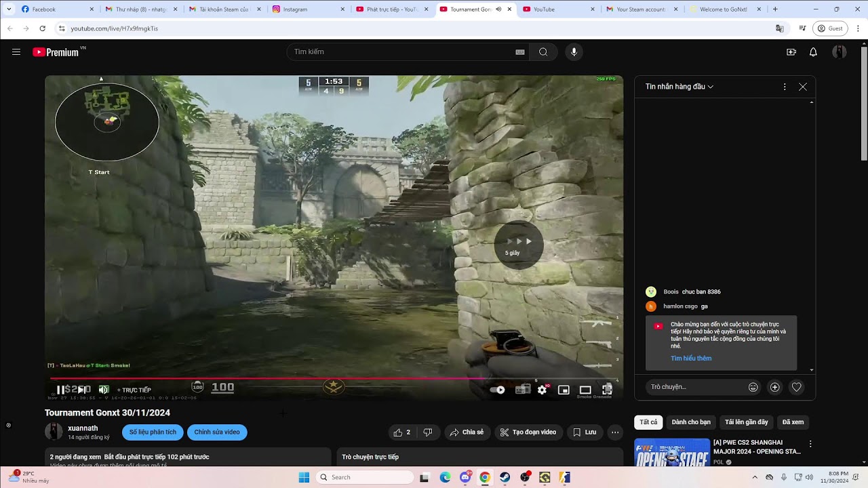
Task: Select the Tất cả filter chip
Action: point(648,422)
